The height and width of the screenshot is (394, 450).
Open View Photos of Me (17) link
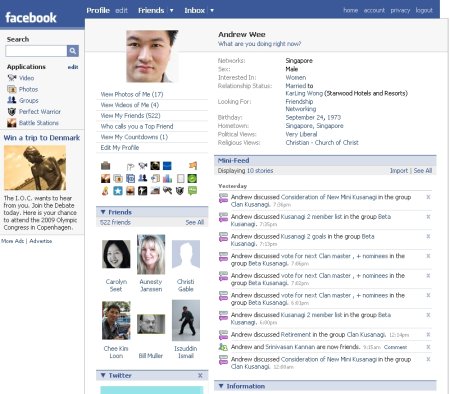point(132,94)
